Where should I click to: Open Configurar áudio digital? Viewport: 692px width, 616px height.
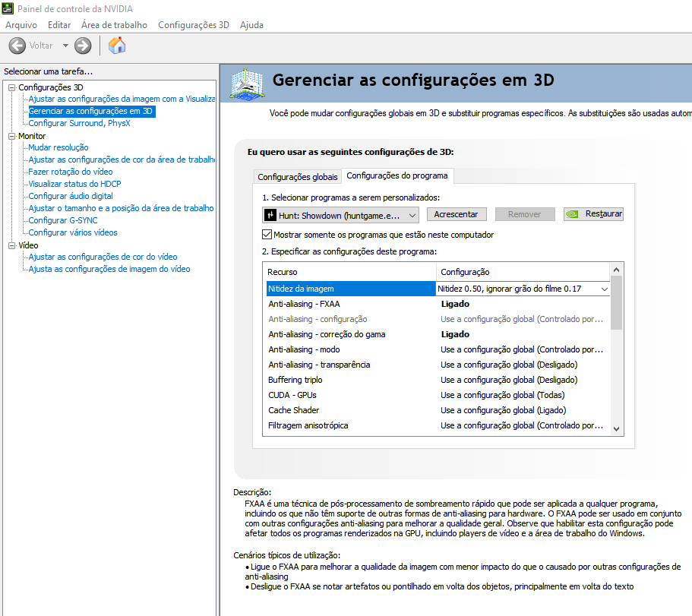click(71, 196)
